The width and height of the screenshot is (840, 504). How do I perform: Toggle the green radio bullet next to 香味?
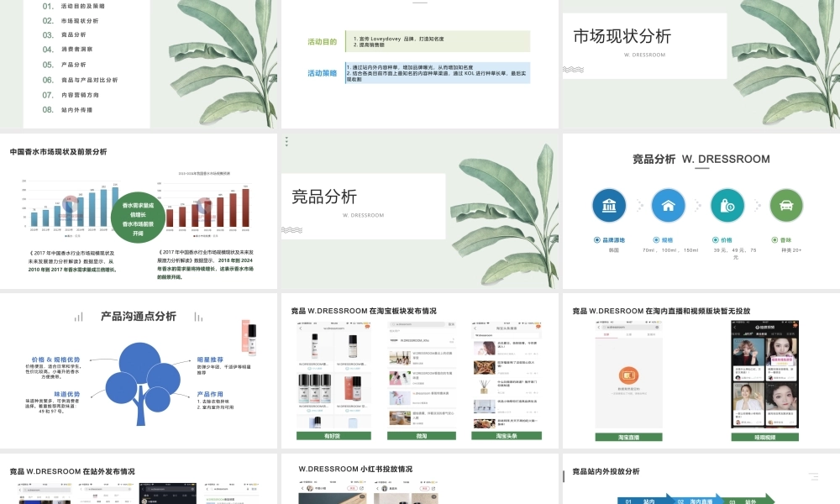click(x=774, y=240)
